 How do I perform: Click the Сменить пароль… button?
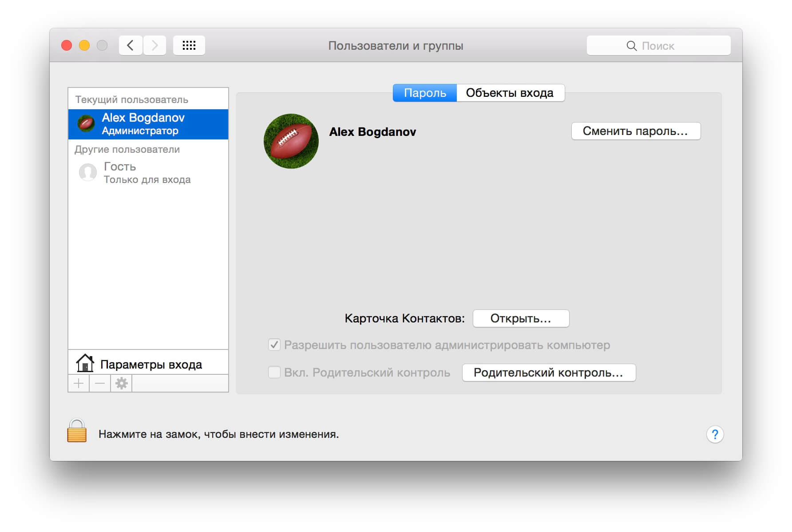click(x=636, y=131)
